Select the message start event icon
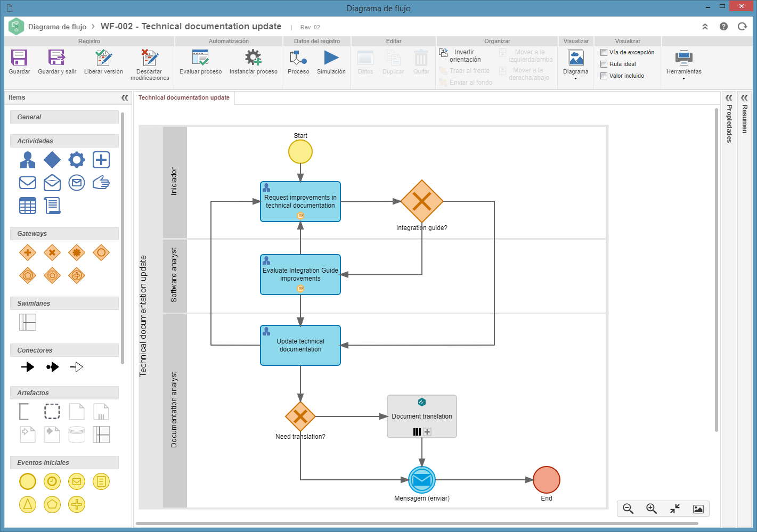The width and height of the screenshot is (757, 532). pyautogui.click(x=77, y=481)
